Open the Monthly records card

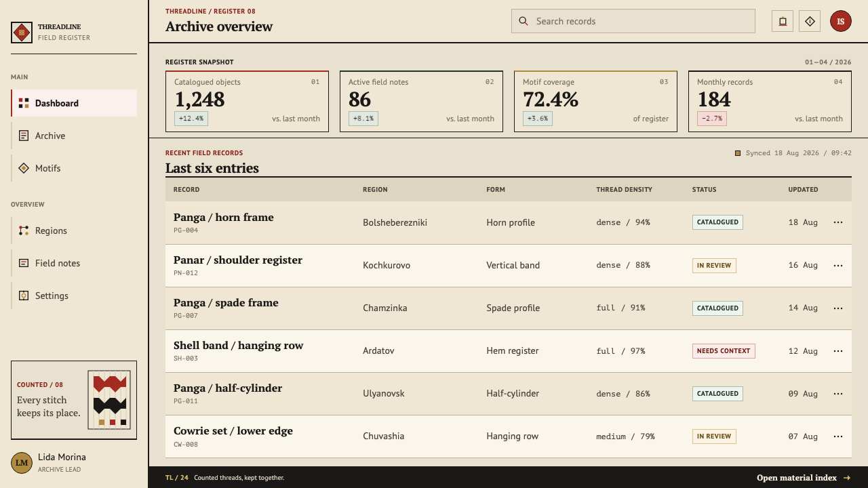point(770,101)
